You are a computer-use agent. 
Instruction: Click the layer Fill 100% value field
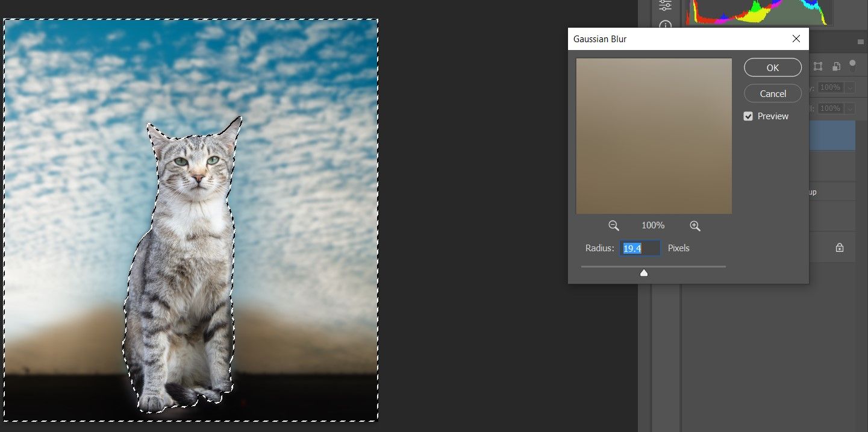pyautogui.click(x=831, y=108)
